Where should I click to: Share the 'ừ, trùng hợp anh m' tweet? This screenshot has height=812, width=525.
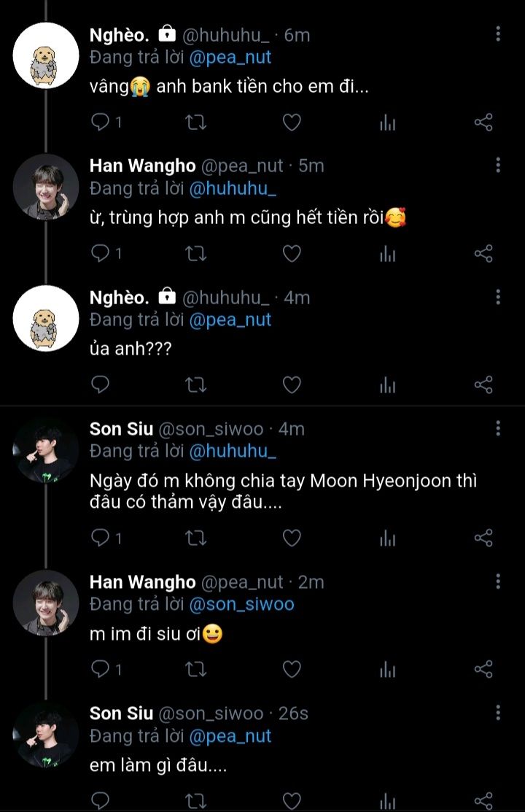[483, 253]
